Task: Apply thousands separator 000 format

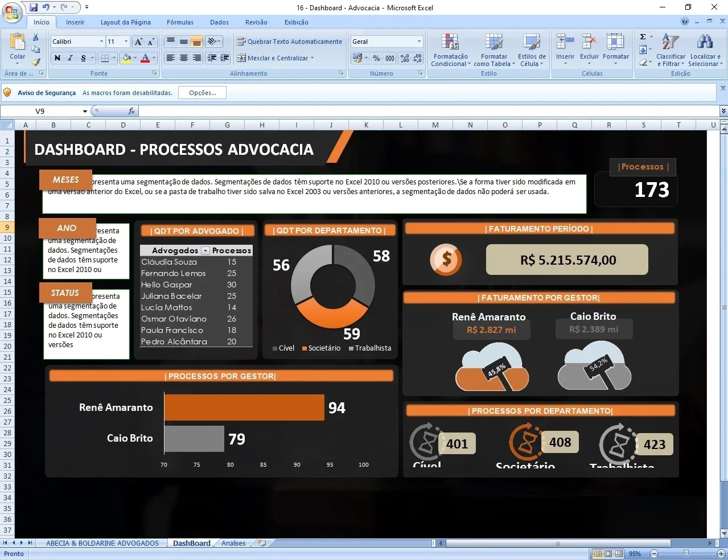Action: pos(389,58)
